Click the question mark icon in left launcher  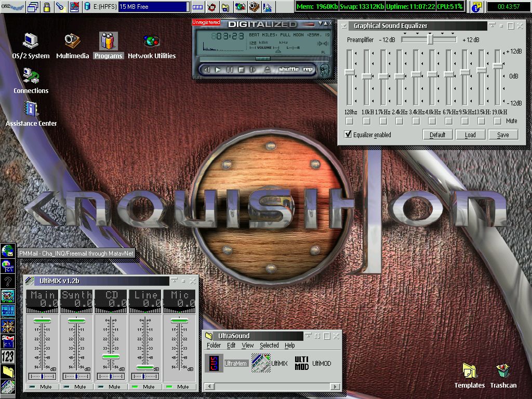pos(7,281)
